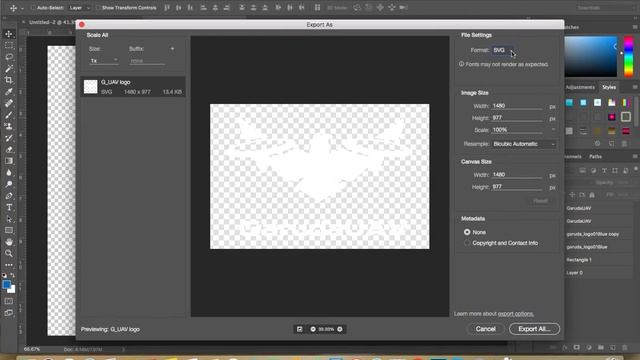Switch to the Adjustments tab
Screen dimensions: 640x360
580,87
